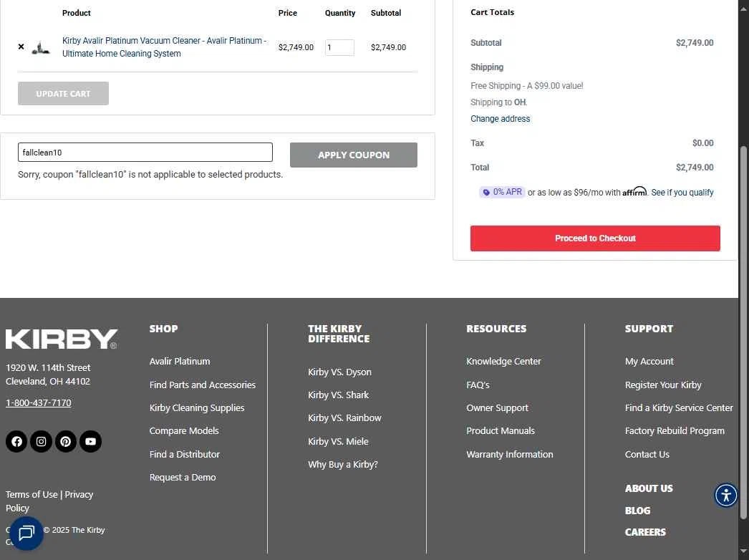Open Avalir Platinum footer link

tap(180, 361)
